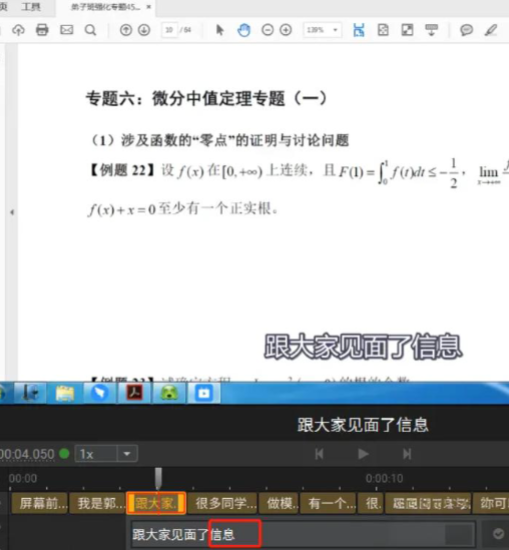Jump to next caption button
Image resolution: width=509 pixels, height=550 pixels.
click(x=407, y=454)
